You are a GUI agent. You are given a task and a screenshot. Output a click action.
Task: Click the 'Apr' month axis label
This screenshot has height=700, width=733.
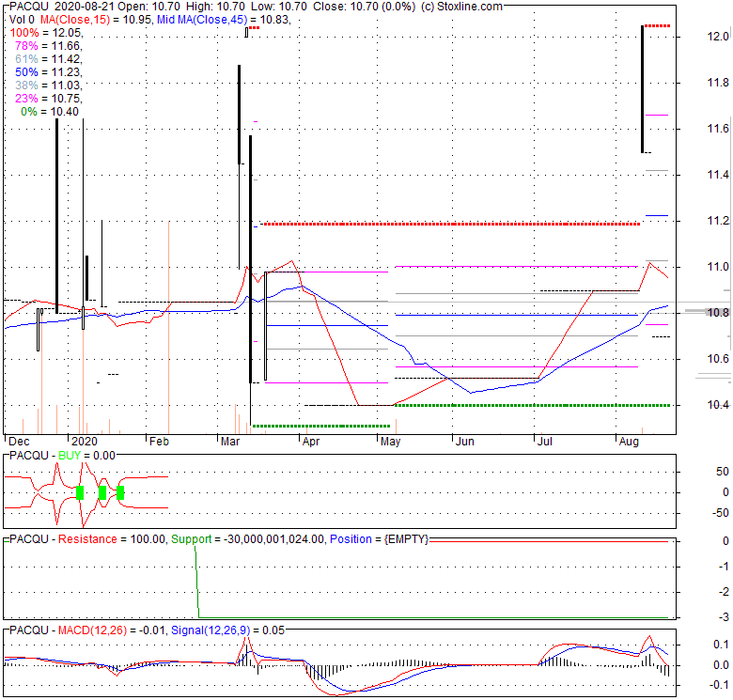point(311,442)
